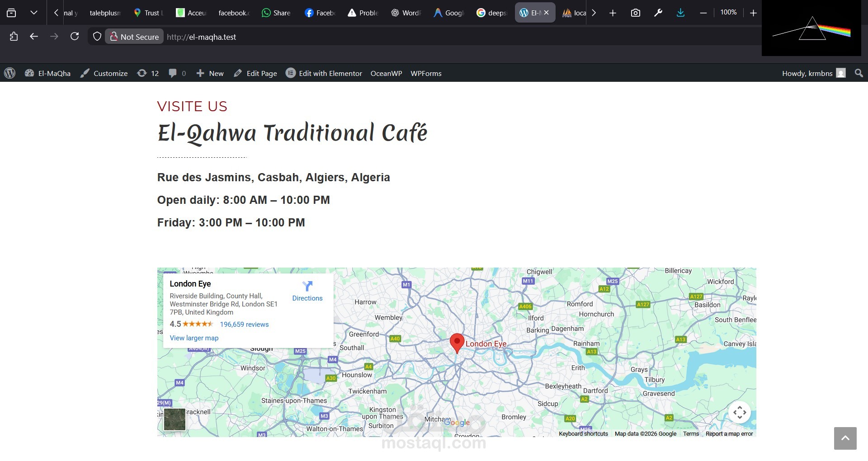The image size is (868, 461).
Task: Click View larger map link
Action: (194, 338)
